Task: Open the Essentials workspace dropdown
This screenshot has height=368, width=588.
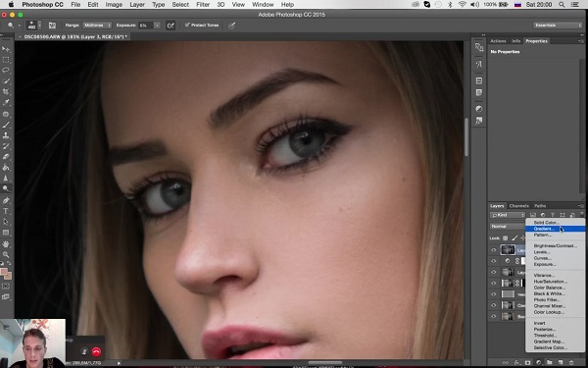Action: click(558, 26)
